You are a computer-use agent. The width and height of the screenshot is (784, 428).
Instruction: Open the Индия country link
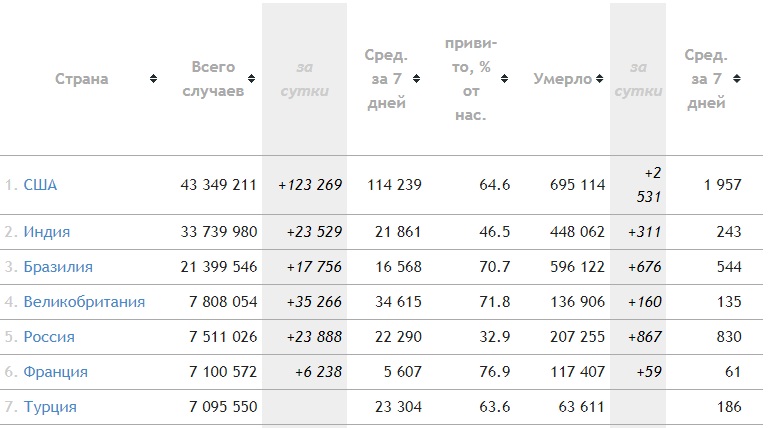coord(47,232)
